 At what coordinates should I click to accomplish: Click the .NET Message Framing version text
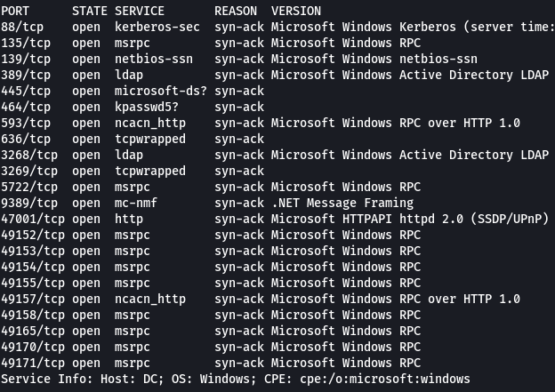342,204
